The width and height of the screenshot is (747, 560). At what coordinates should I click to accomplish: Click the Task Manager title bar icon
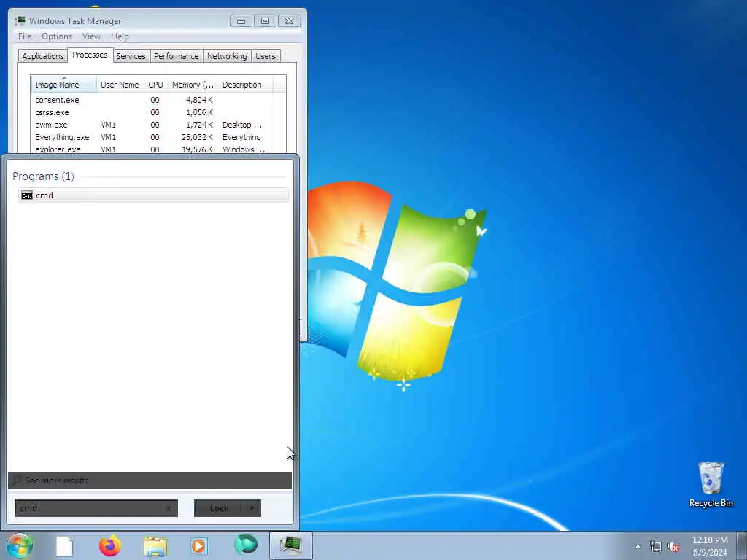click(x=20, y=21)
